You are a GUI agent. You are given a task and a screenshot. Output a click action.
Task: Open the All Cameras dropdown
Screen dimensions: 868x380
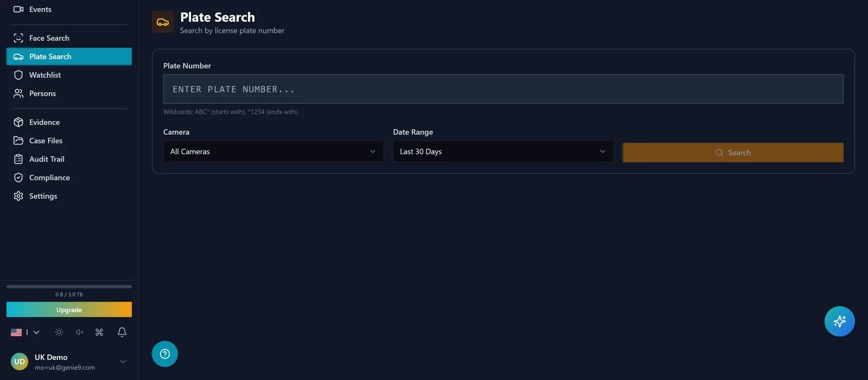click(x=273, y=151)
